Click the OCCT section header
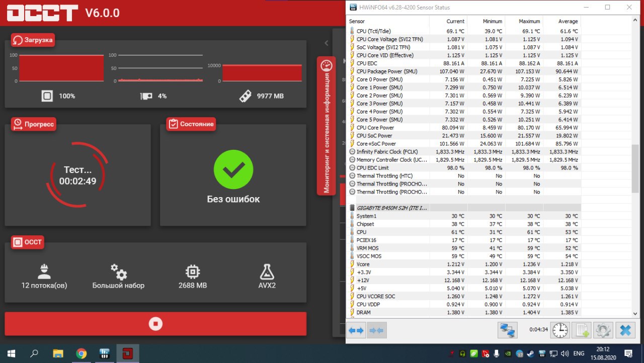This screenshot has width=644, height=363. (x=28, y=242)
